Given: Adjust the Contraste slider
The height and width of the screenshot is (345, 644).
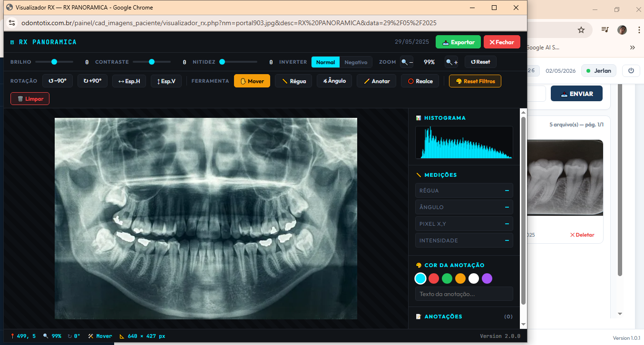Looking at the screenshot, I should pos(152,62).
